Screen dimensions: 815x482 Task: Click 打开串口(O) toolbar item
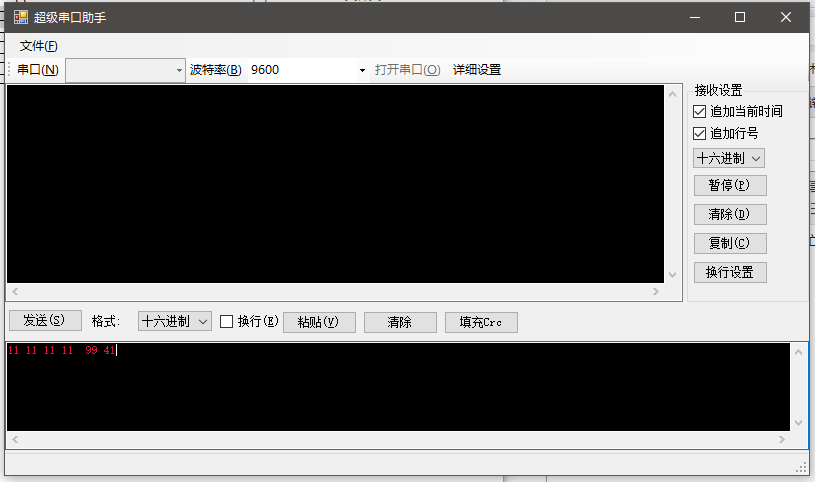(408, 70)
